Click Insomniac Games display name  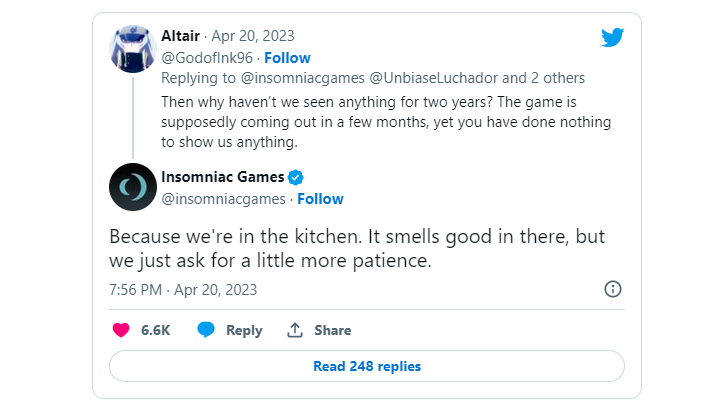(223, 177)
